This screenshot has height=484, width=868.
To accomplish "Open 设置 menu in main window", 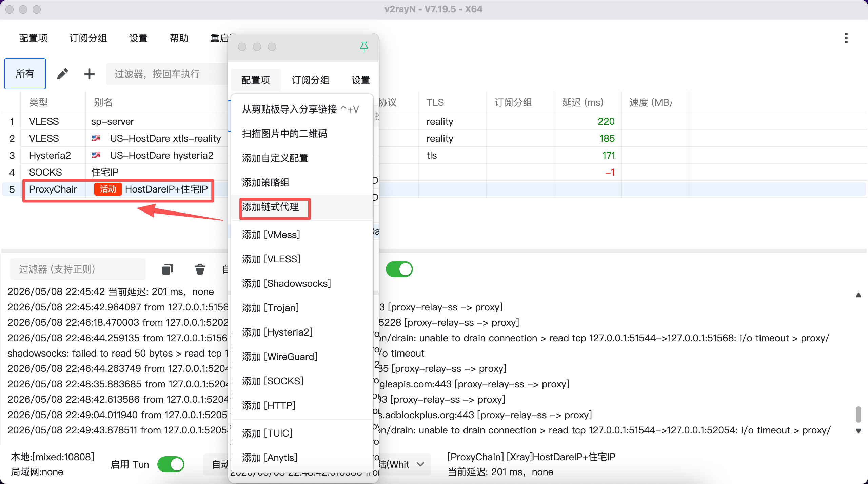I will pyautogui.click(x=138, y=38).
